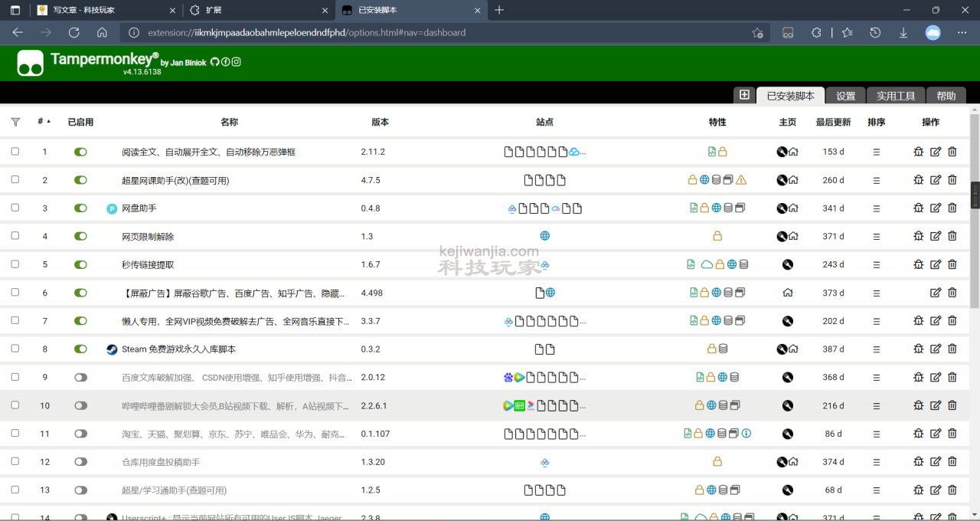Image resolution: width=980 pixels, height=521 pixels.
Task: Click debug icon for 阅读全文 script
Action: click(x=919, y=152)
